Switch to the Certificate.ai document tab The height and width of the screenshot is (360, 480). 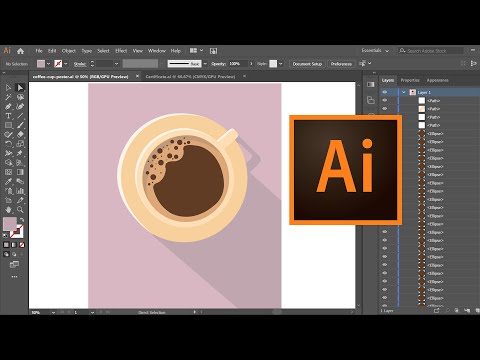190,77
